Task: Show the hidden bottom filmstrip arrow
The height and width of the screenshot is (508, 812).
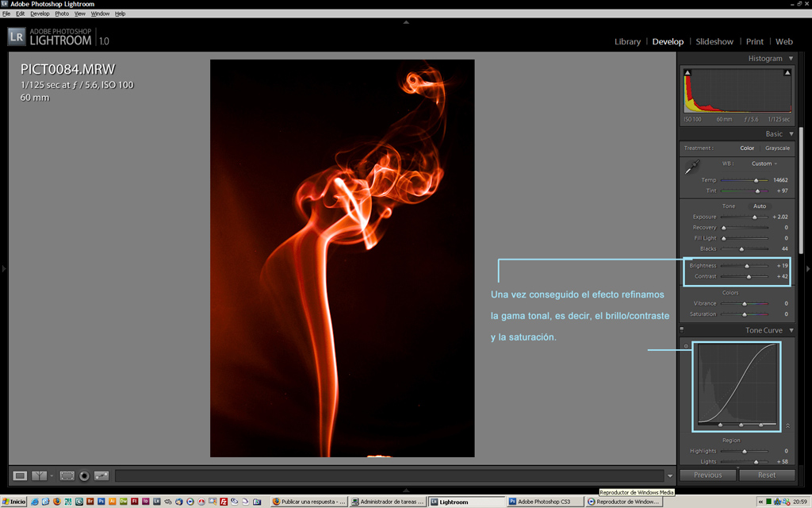Action: [x=406, y=490]
